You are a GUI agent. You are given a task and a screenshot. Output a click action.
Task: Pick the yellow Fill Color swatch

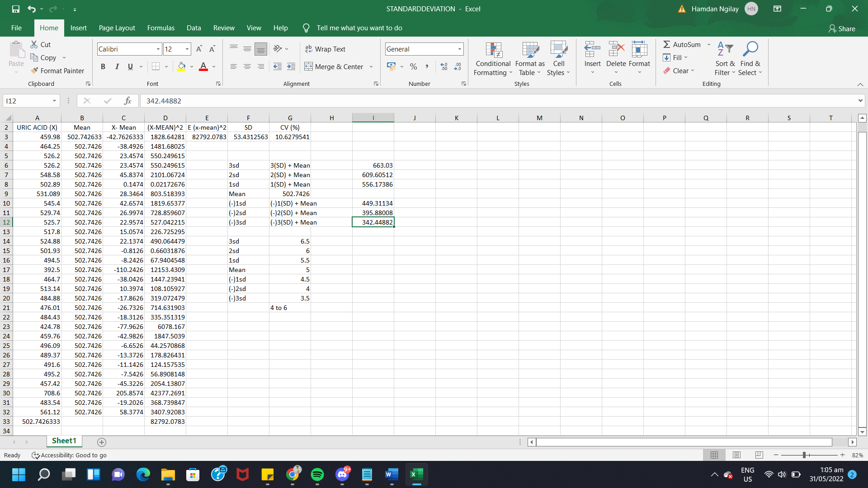[182, 66]
